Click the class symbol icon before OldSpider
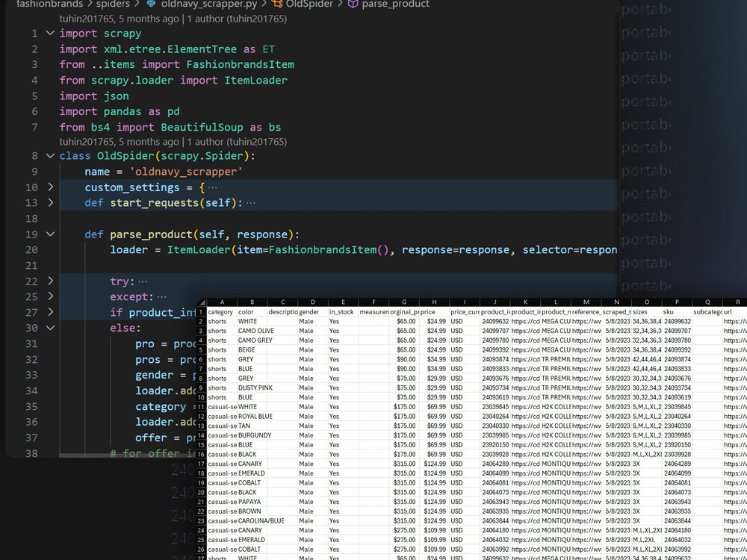Image resolution: width=747 pixels, height=560 pixels. (277, 4)
